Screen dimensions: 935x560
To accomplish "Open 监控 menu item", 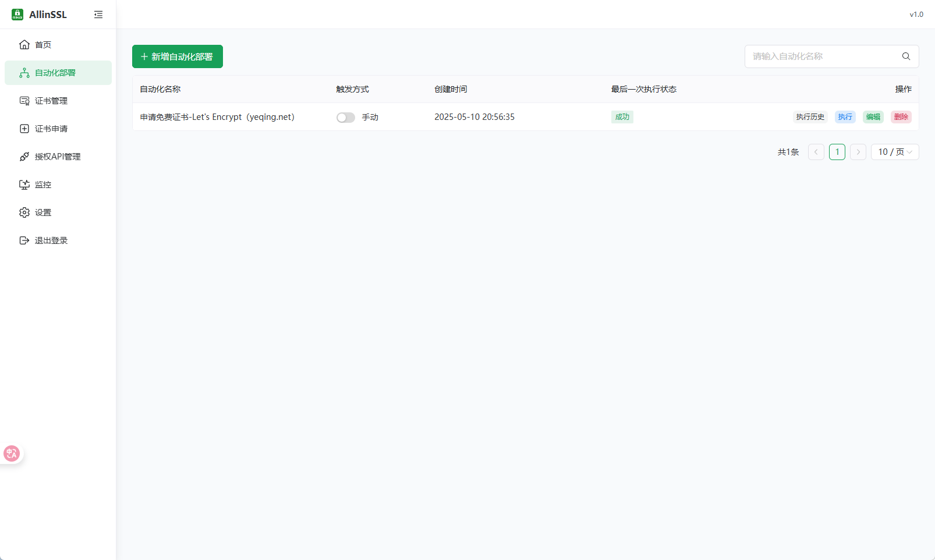I will point(58,185).
